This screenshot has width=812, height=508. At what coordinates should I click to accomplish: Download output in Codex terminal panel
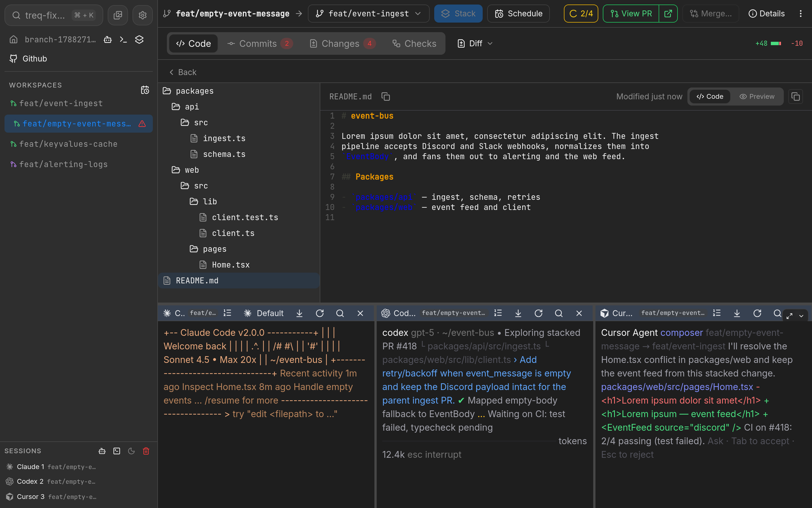point(518,313)
